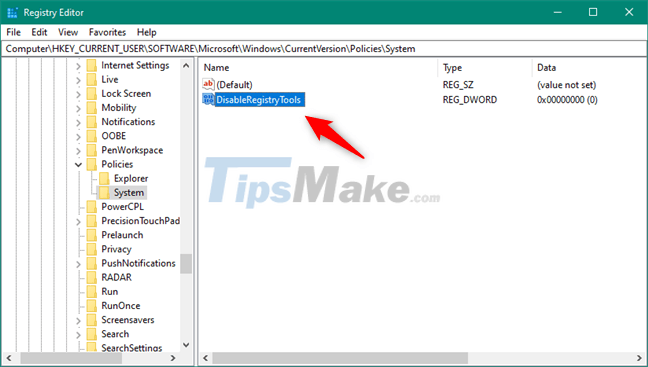Expand the Mobility key
Screen dimensions: 648x367
79,108
